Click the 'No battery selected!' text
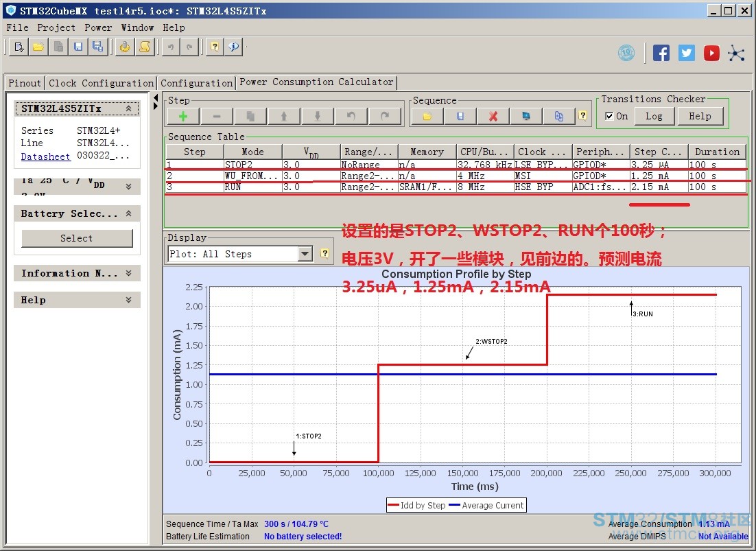756x551 pixels. point(303,536)
